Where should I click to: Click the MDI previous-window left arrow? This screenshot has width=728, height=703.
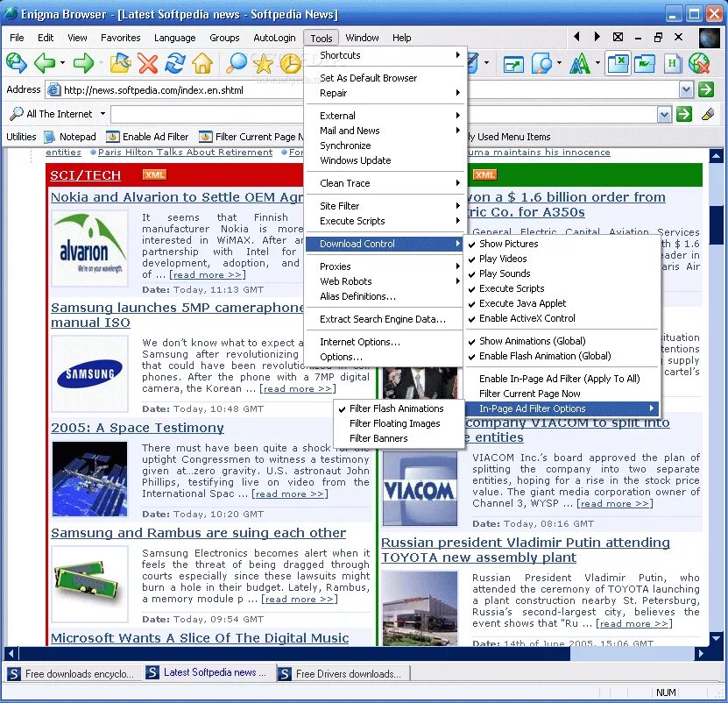(x=576, y=37)
